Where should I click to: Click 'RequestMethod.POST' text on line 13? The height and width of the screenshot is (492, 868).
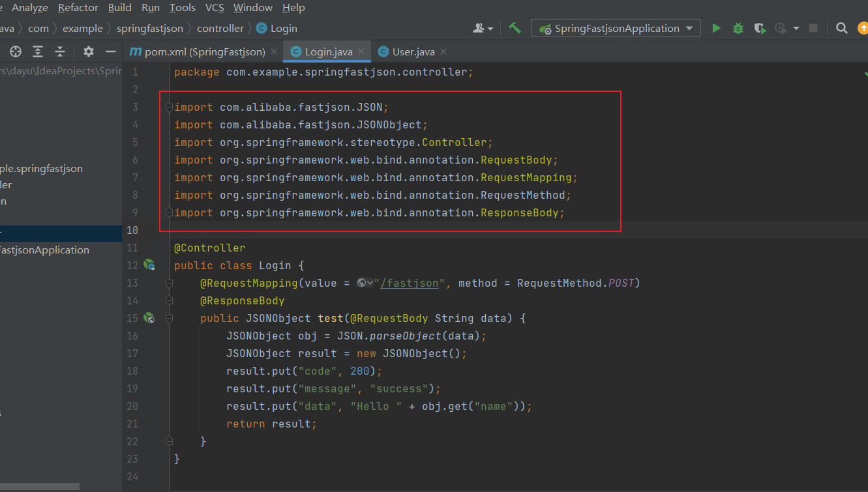[576, 283]
